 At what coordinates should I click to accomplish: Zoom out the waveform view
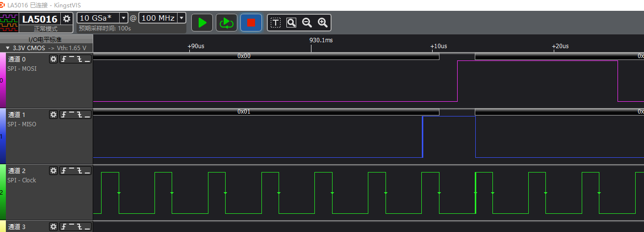click(x=307, y=23)
